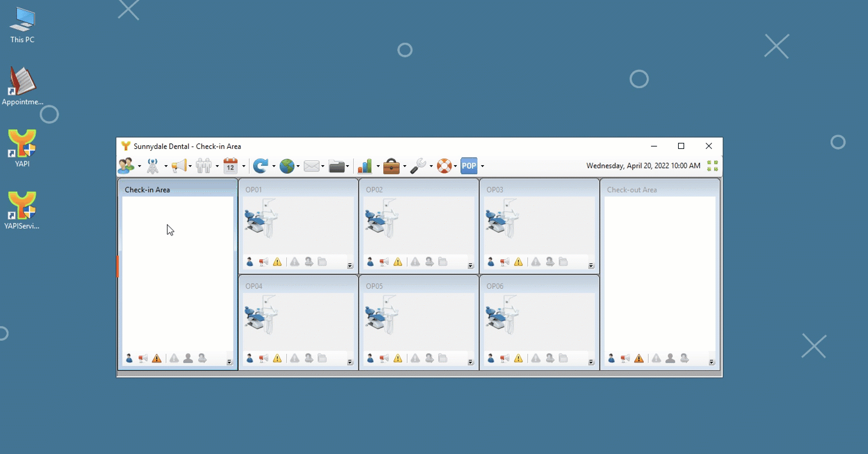Click the gray people pair toolbar icon
This screenshot has width=868, height=454.
[204, 166]
